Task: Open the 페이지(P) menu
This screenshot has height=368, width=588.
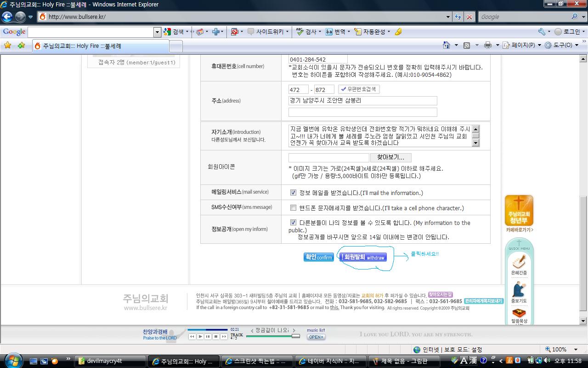Action: (x=522, y=45)
